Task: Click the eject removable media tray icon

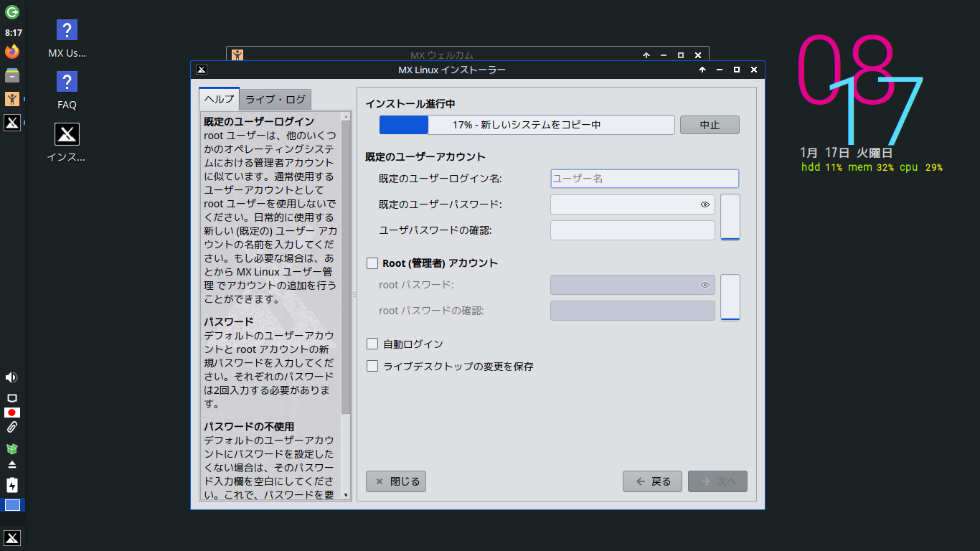Action: coord(12,465)
